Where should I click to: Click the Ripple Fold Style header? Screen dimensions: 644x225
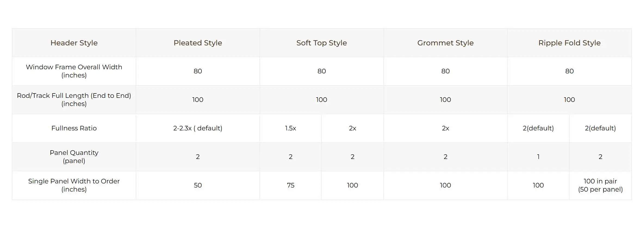(569, 43)
